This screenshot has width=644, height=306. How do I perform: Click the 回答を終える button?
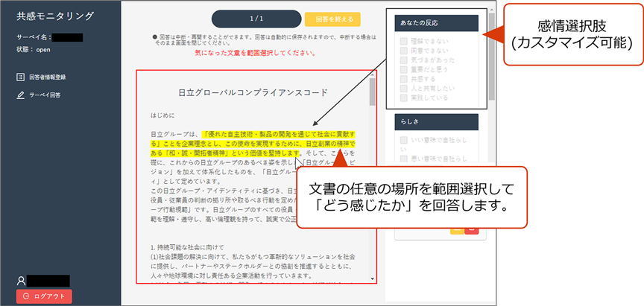click(x=332, y=19)
